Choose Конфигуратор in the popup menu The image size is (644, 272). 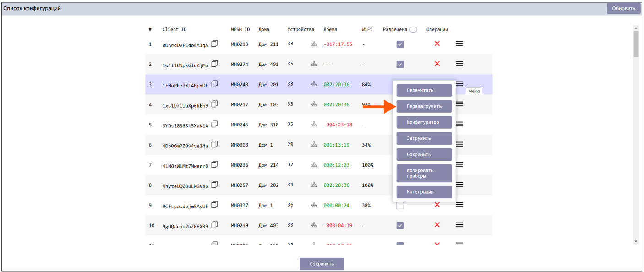[424, 122]
